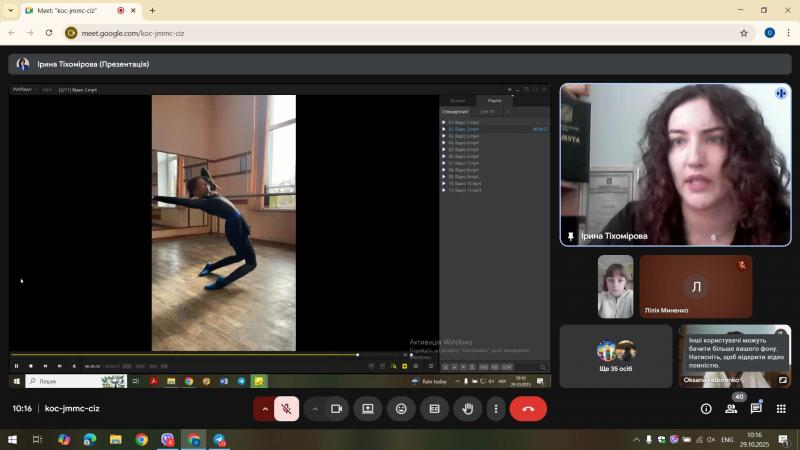Viewport: 800px width, 450px height.
Task: Raise hand in the meeting
Action: click(x=468, y=409)
